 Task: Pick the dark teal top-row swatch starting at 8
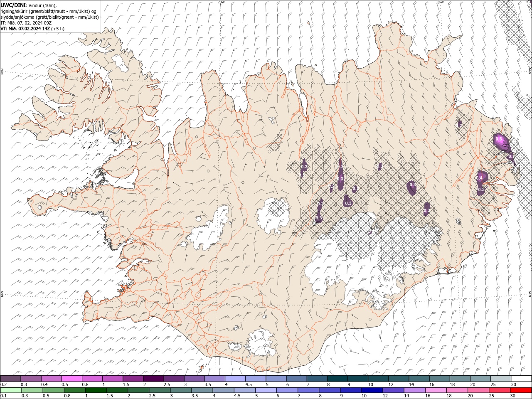[x=337, y=379]
